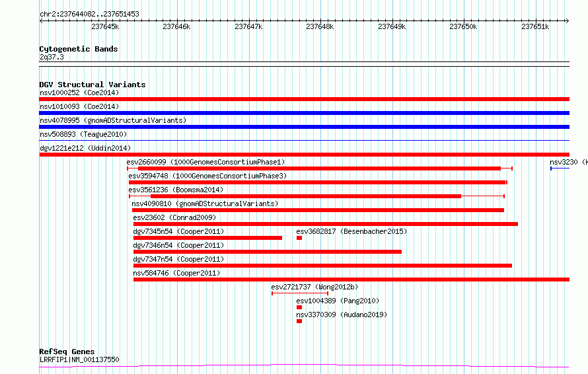588x374 pixels.
Task: Click the DGV Structural Variants track title
Action: click(92, 85)
